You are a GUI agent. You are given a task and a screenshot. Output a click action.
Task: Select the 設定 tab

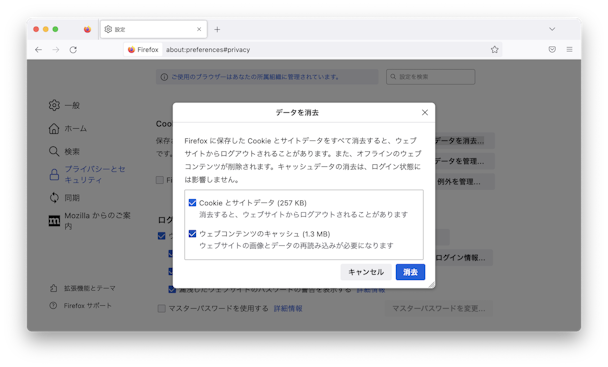point(154,29)
